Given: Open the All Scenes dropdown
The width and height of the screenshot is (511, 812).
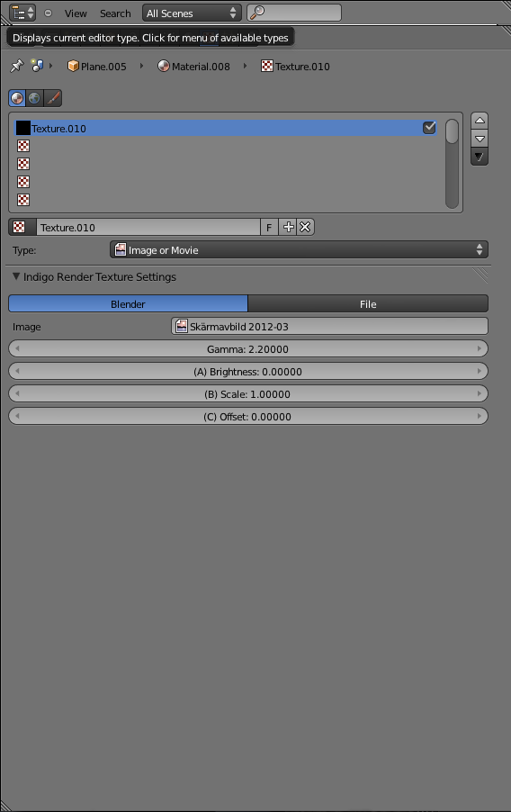Looking at the screenshot, I should pos(192,13).
